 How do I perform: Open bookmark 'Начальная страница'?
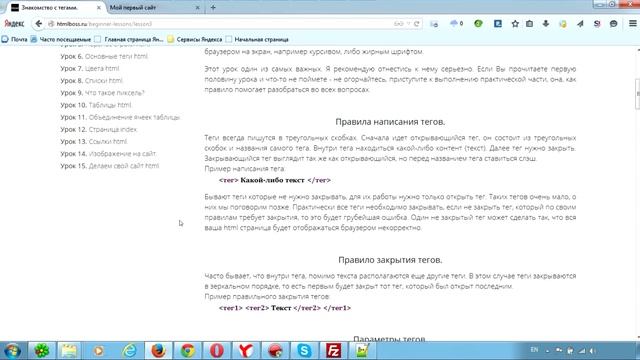(257, 39)
